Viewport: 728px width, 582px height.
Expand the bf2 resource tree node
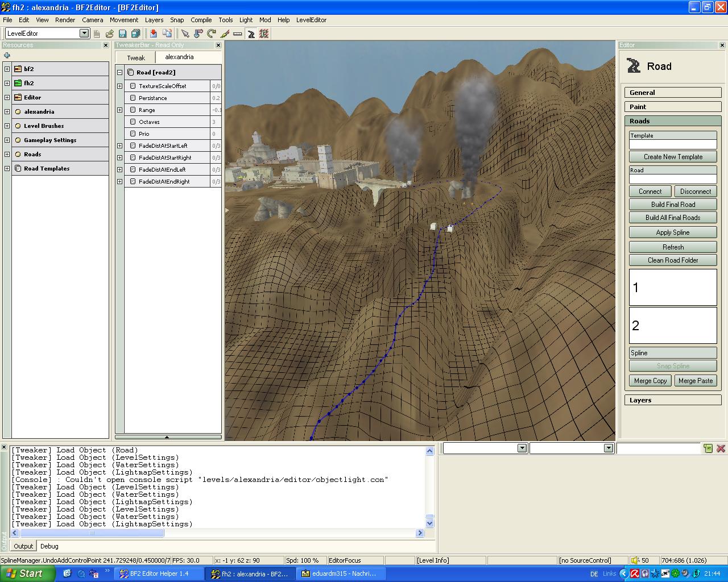7,69
